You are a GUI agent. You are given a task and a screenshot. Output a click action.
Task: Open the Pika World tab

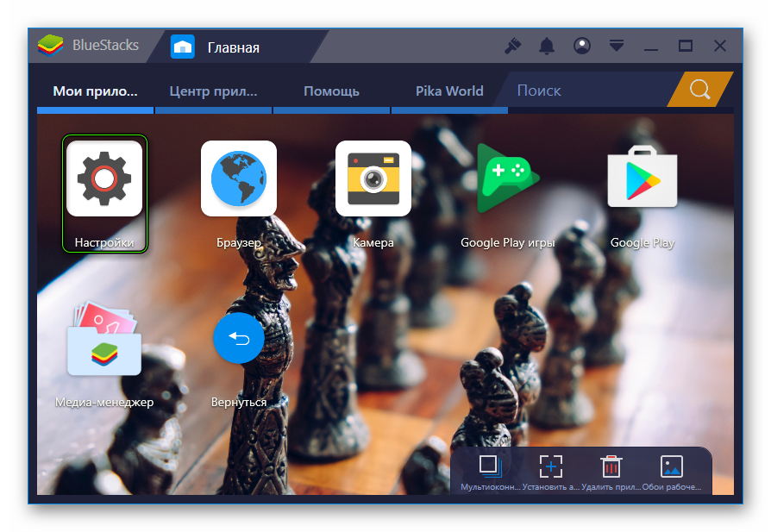click(449, 91)
